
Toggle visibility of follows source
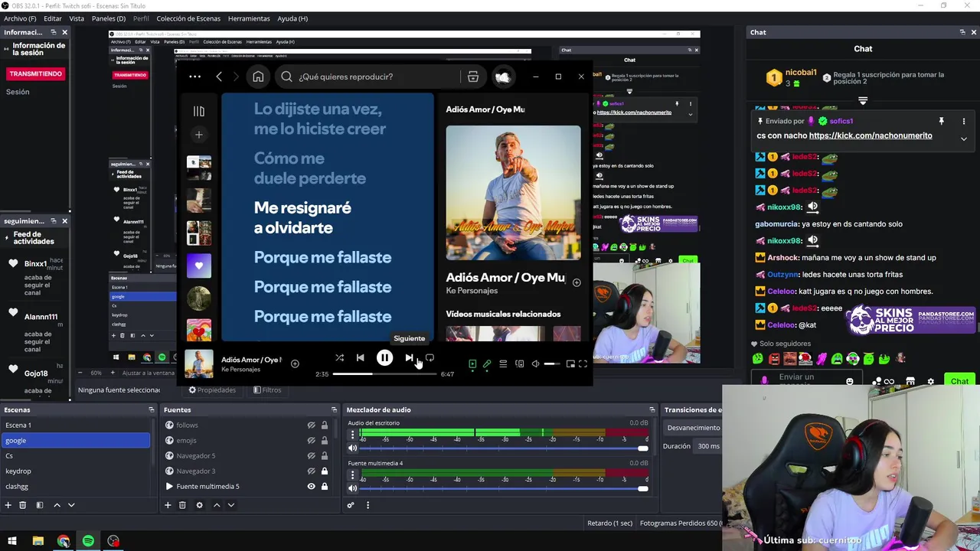(311, 425)
